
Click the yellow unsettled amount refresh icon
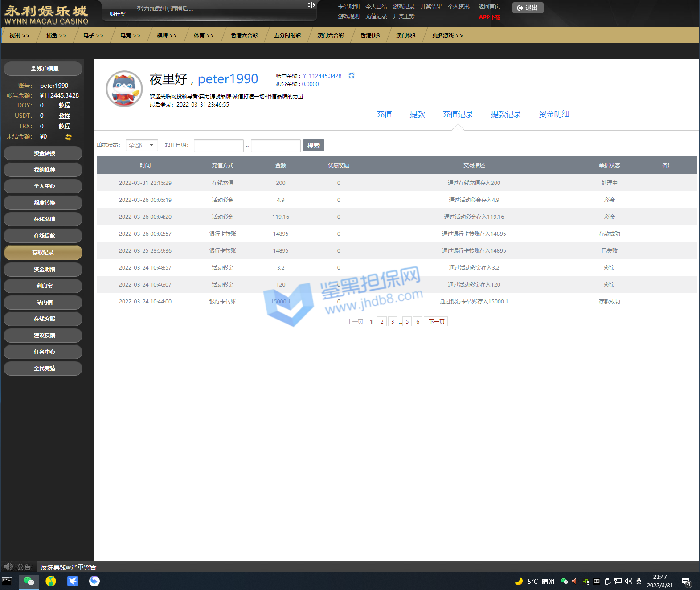[x=68, y=137]
